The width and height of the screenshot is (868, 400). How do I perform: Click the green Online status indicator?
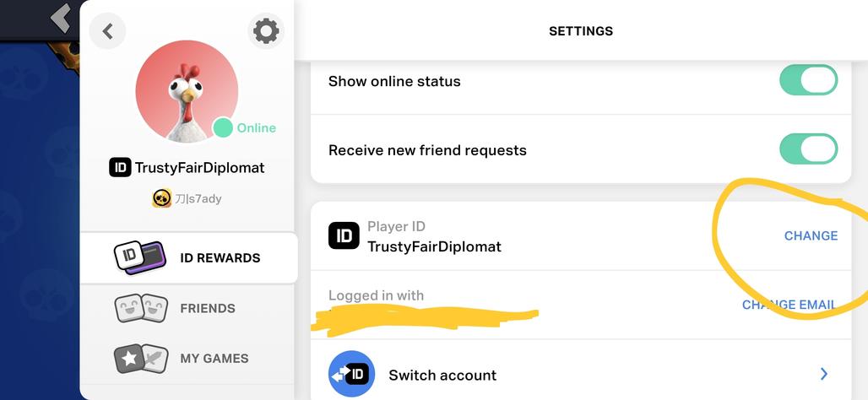click(x=223, y=128)
